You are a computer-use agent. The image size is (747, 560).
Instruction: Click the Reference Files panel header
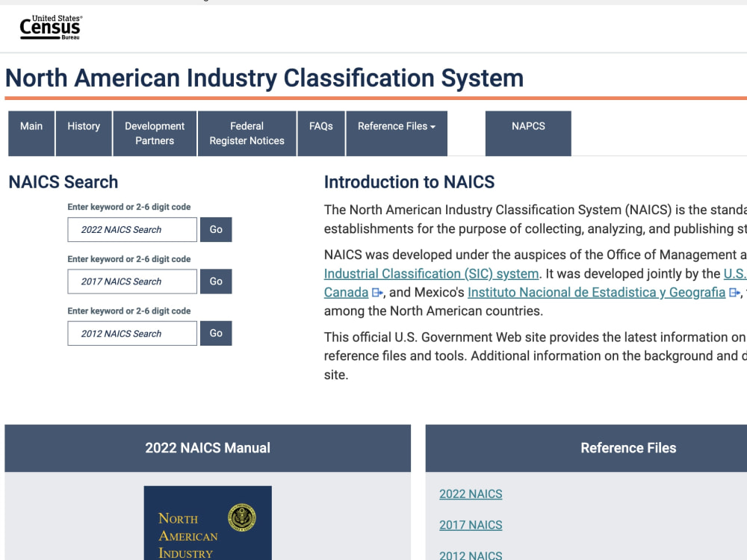tap(586, 448)
